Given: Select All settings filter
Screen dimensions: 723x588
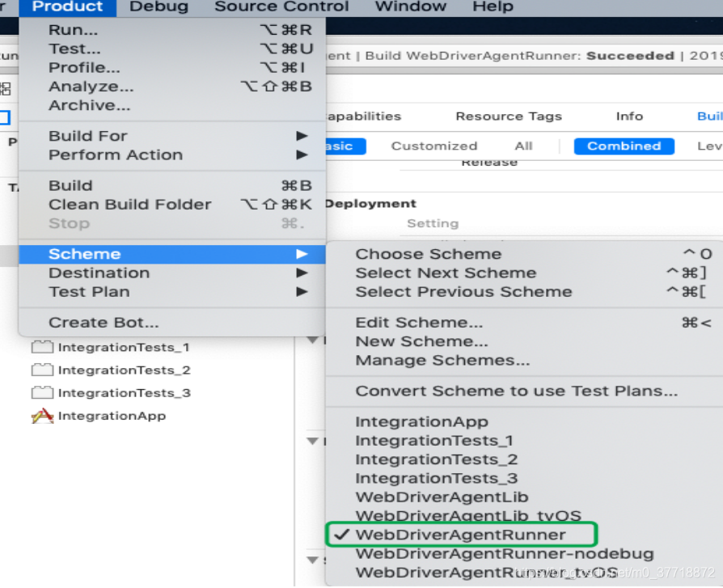Looking at the screenshot, I should 523,146.
